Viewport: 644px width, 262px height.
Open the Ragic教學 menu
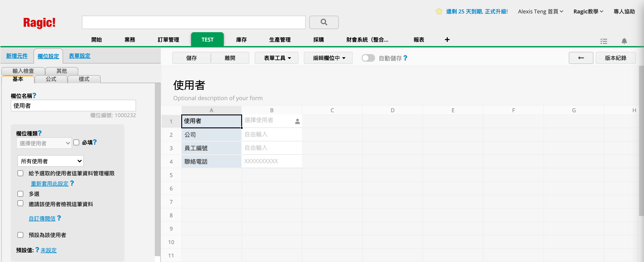pyautogui.click(x=588, y=11)
